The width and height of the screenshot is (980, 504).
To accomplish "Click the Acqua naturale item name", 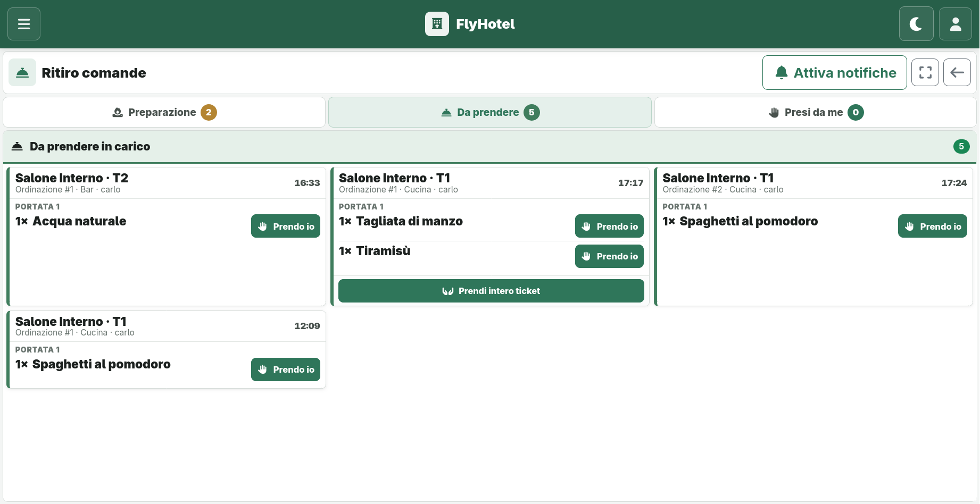I will (x=79, y=221).
